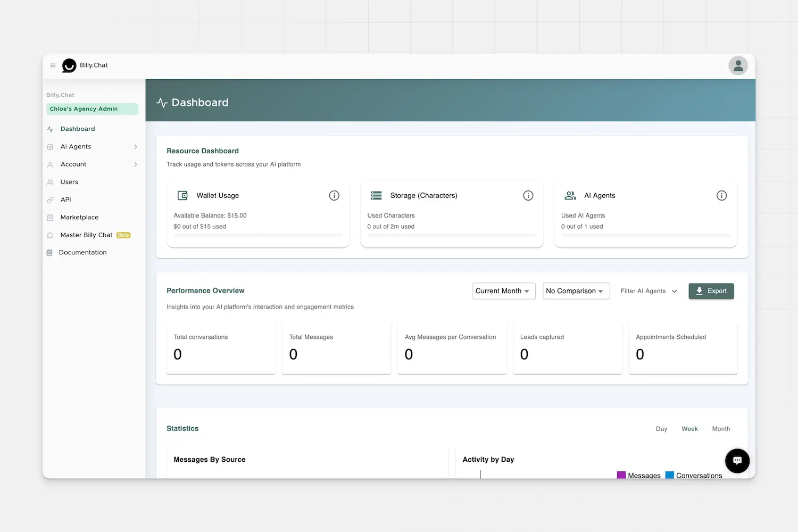The width and height of the screenshot is (798, 532).
Task: Go to Users page
Action: 69,182
